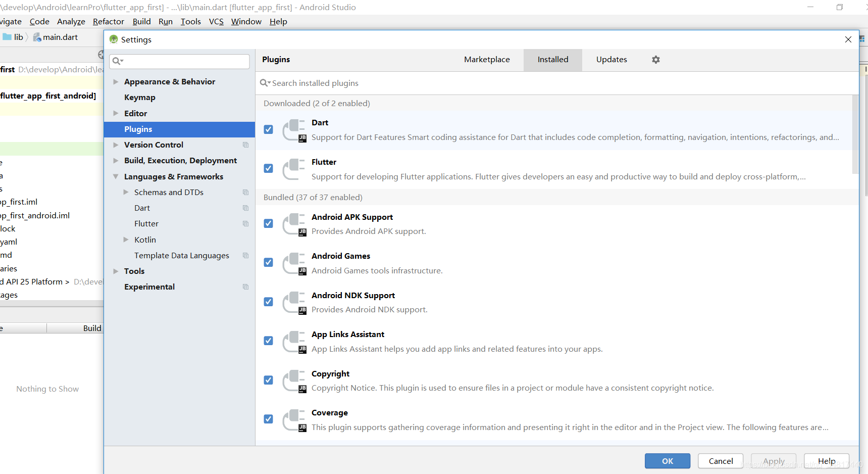Image resolution: width=868 pixels, height=474 pixels.
Task: Click project-level icon beside Experimental
Action: coord(246,287)
